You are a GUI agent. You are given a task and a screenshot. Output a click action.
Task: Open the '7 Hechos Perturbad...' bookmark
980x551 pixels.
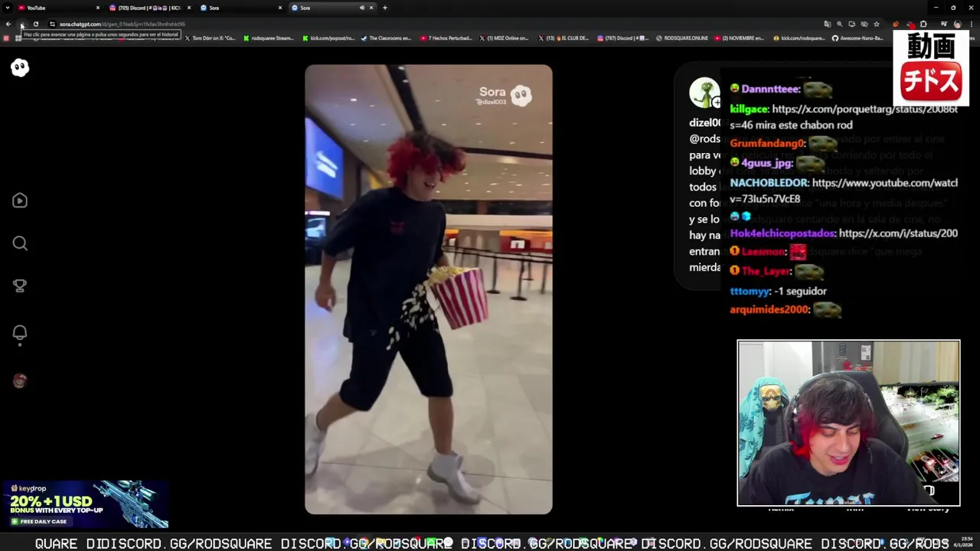[446, 37]
